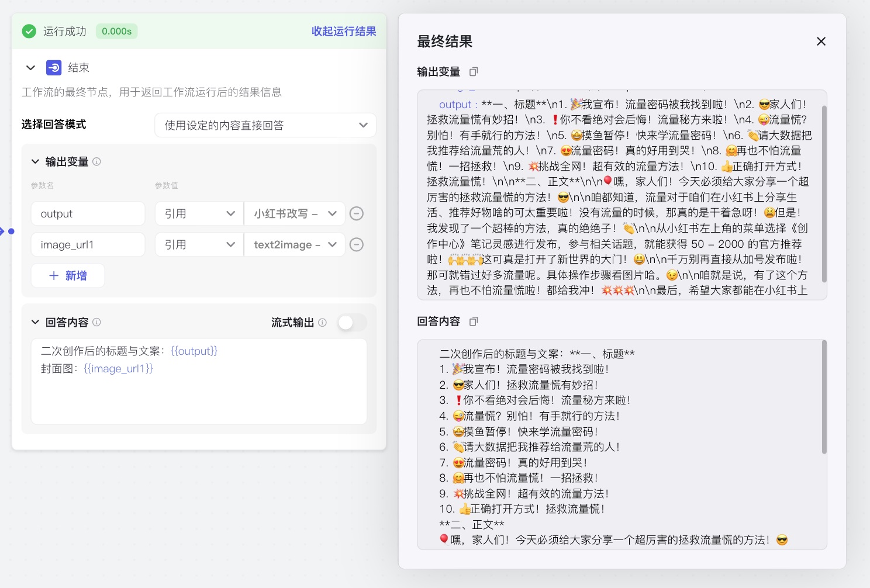Viewport: 870px width, 588px height.
Task: Remove the output variable row
Action: tap(357, 214)
